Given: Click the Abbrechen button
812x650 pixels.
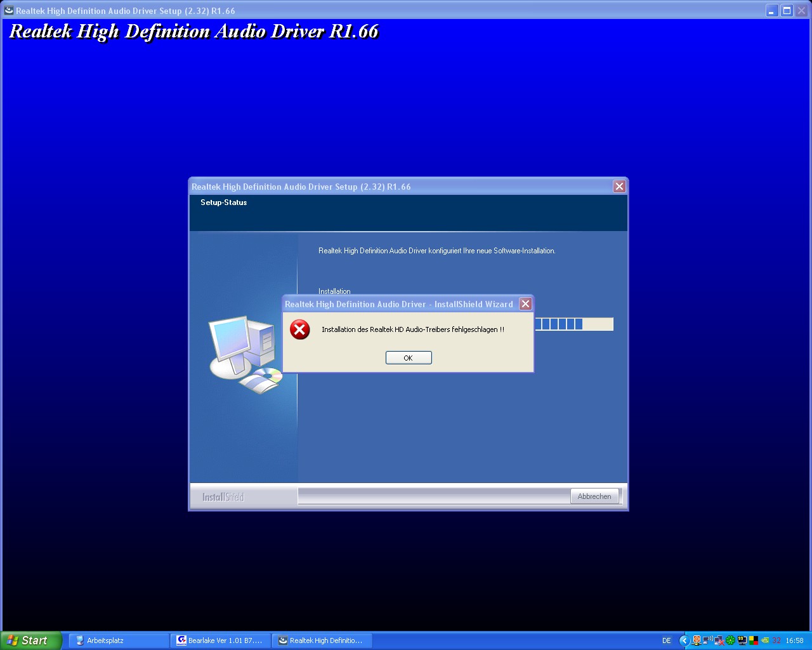Looking at the screenshot, I should (x=594, y=496).
